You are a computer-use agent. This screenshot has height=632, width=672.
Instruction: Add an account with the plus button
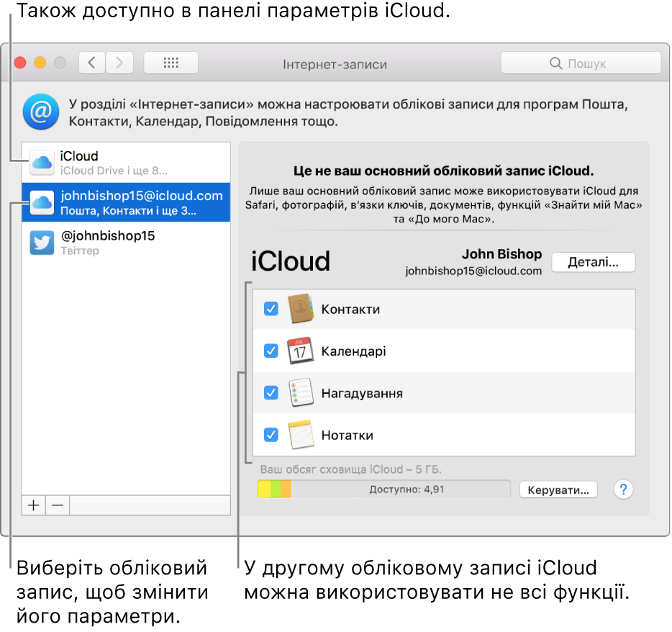pos(33,505)
